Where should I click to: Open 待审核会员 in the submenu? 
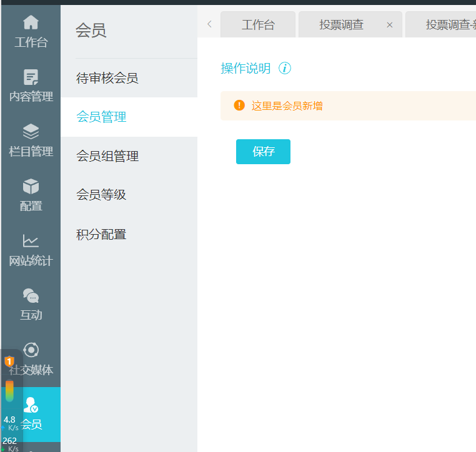[107, 78]
